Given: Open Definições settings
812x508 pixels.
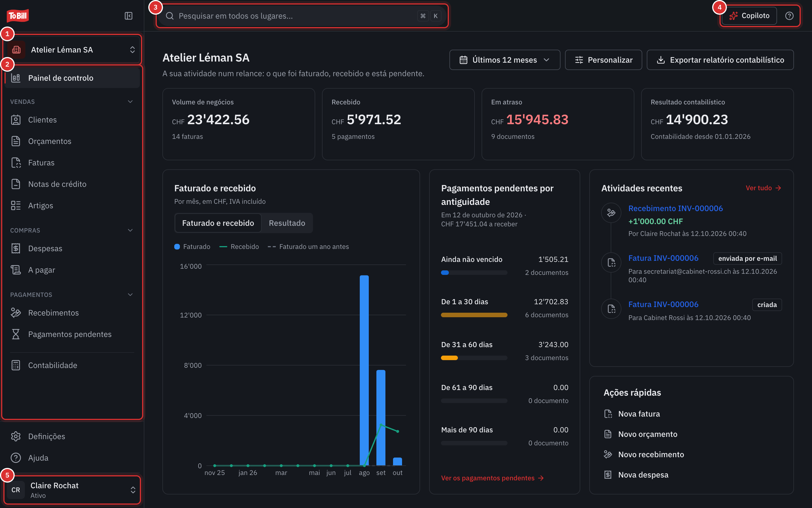Looking at the screenshot, I should (72, 436).
